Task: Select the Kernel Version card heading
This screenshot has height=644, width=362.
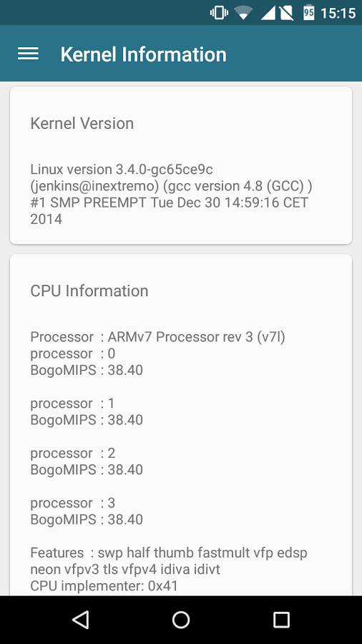Action: pyautogui.click(x=82, y=123)
